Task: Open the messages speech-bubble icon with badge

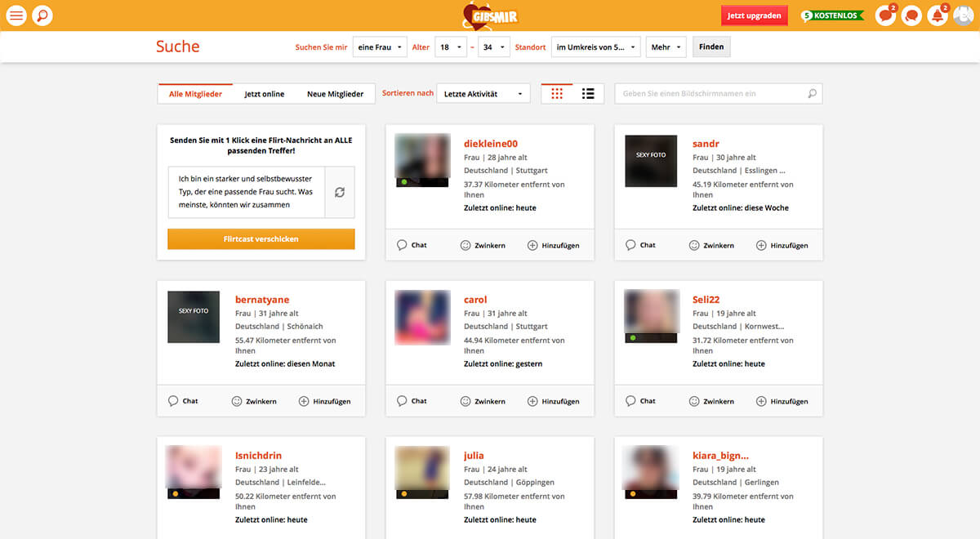Action: tap(885, 16)
